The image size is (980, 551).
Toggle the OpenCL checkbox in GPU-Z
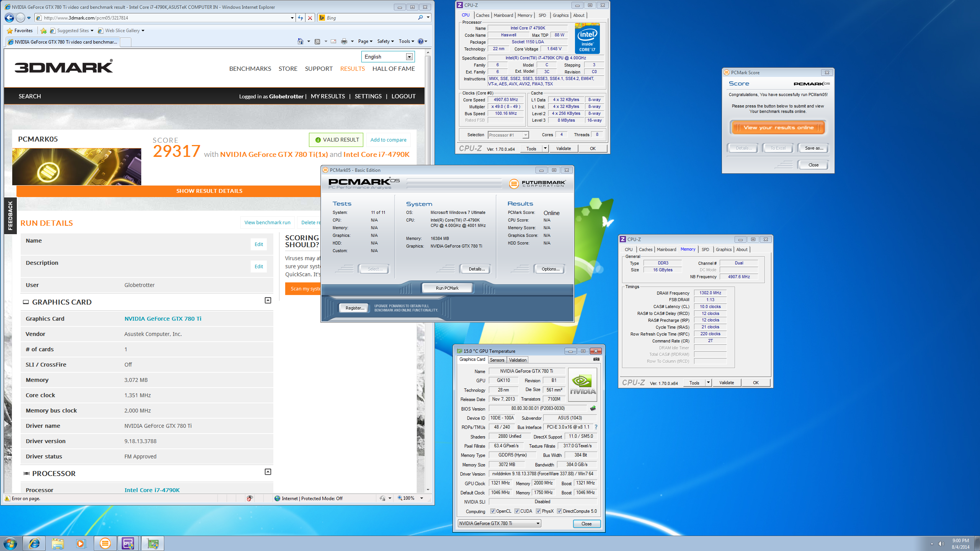pyautogui.click(x=493, y=511)
